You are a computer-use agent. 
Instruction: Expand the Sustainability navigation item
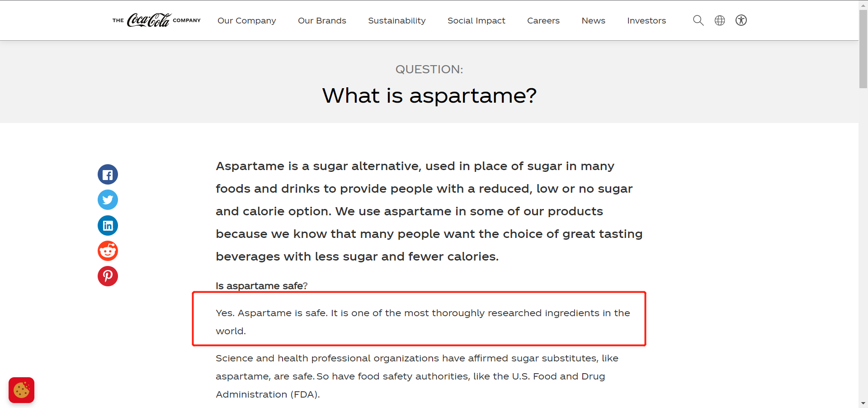tap(396, 21)
